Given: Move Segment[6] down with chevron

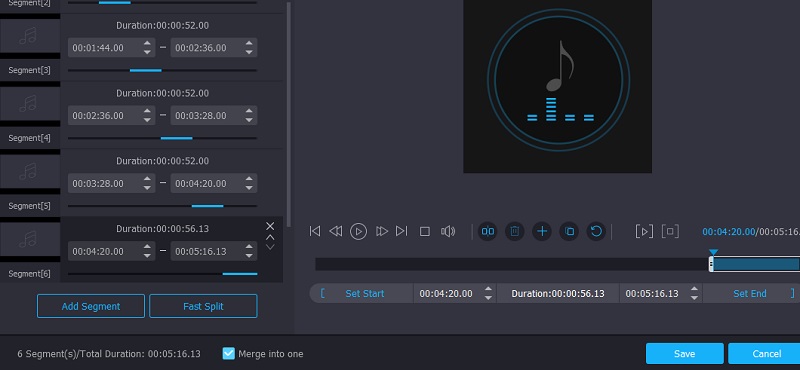Looking at the screenshot, I should tap(270, 247).
